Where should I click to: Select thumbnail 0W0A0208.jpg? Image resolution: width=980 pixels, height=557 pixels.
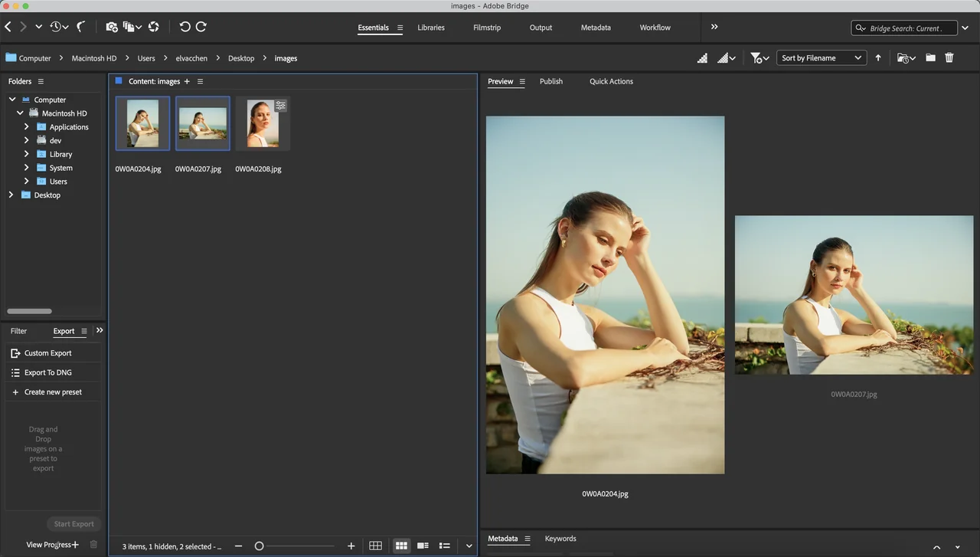point(263,123)
